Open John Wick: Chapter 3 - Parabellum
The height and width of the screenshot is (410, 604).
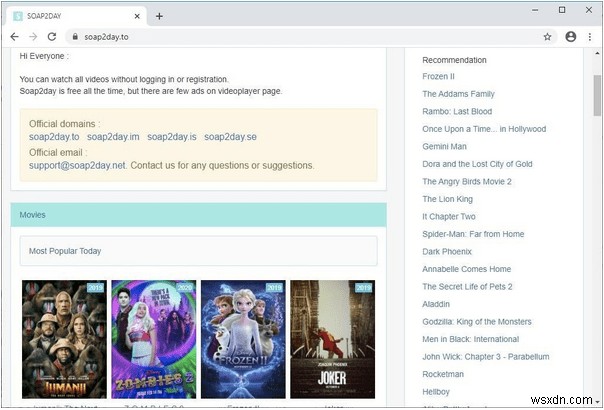[x=486, y=357]
